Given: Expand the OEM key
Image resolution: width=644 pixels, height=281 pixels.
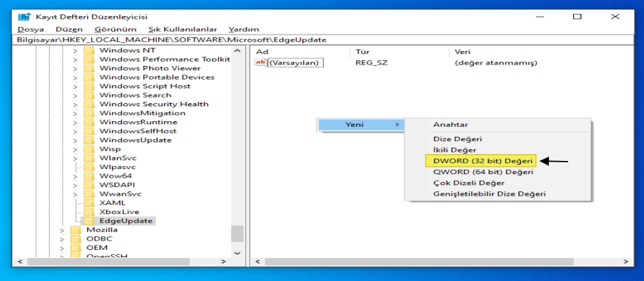Looking at the screenshot, I should (x=62, y=249).
